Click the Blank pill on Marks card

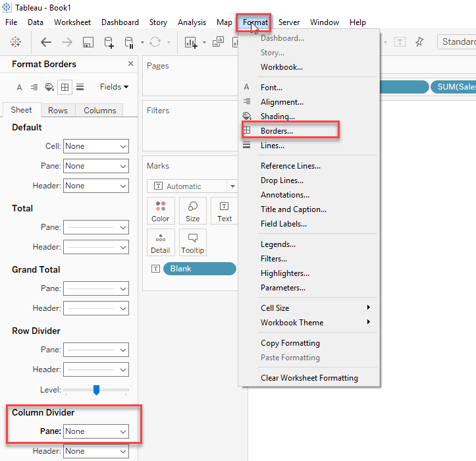pyautogui.click(x=199, y=269)
